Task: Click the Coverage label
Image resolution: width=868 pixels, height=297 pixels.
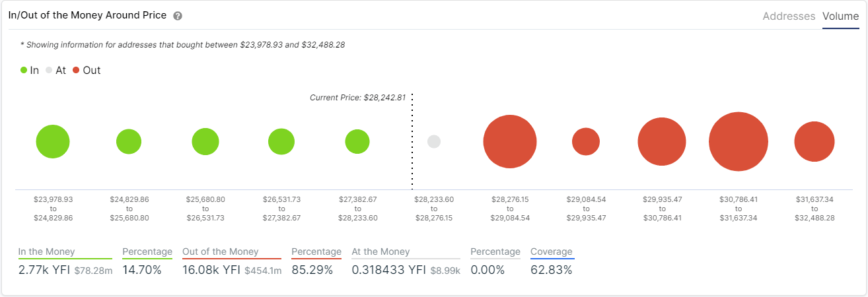Action: pyautogui.click(x=552, y=251)
